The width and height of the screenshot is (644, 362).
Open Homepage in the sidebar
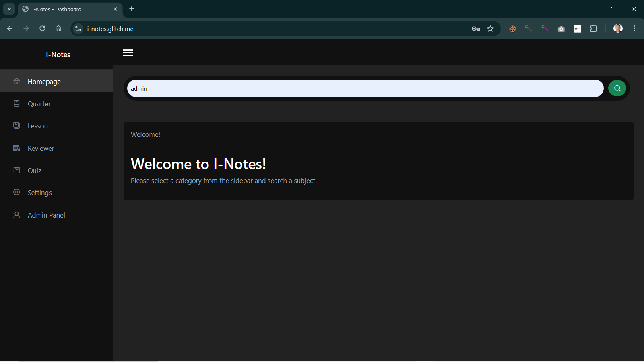56,81
